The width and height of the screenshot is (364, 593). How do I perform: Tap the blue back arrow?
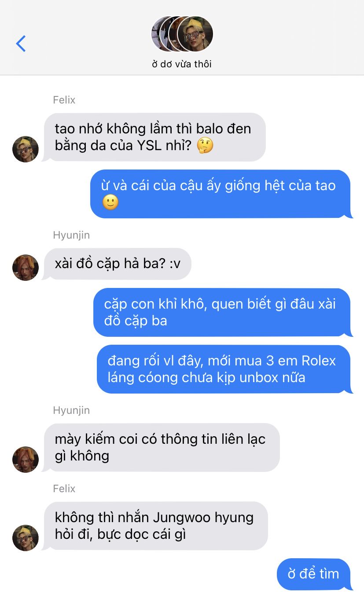(21, 43)
